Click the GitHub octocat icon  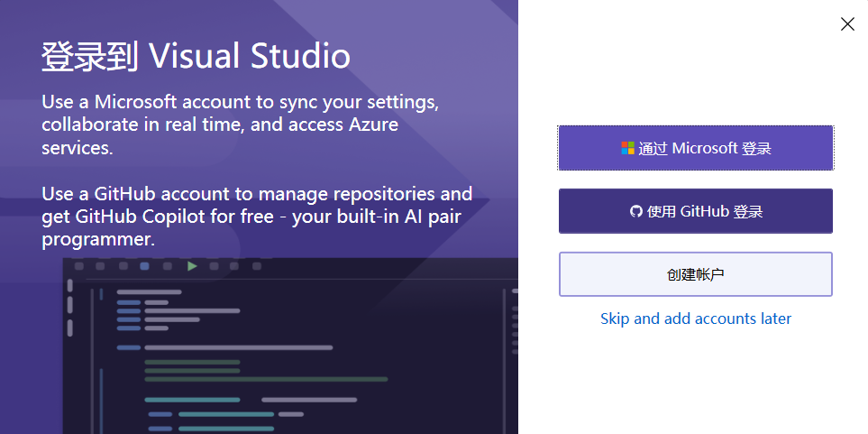636,211
